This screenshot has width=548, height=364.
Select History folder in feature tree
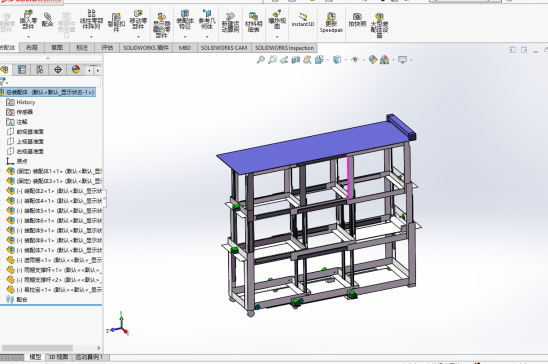pyautogui.click(x=21, y=102)
